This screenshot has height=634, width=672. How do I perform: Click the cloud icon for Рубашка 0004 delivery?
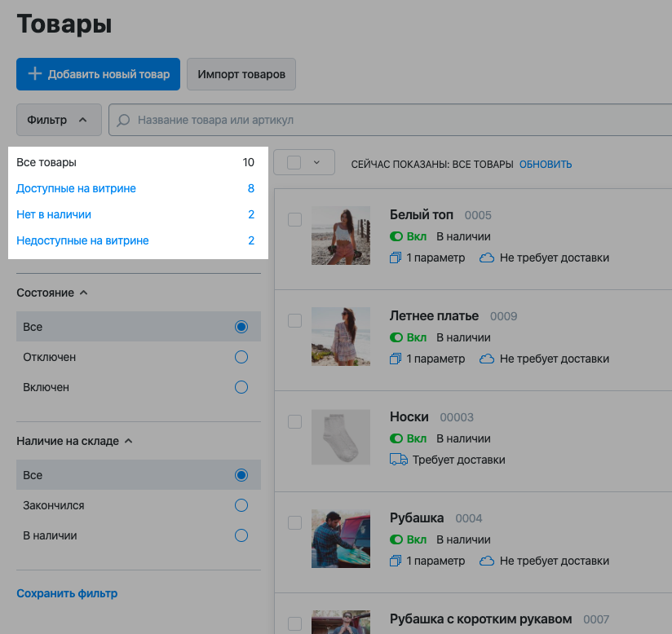tap(486, 561)
